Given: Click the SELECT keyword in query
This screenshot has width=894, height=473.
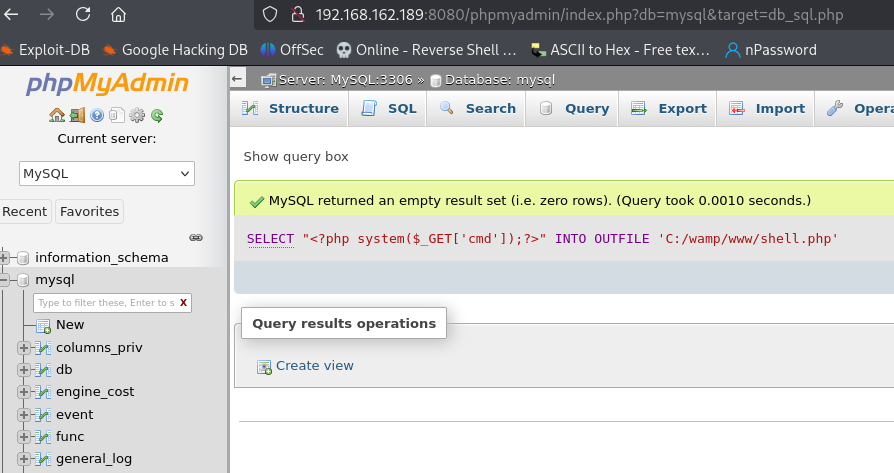Looking at the screenshot, I should pos(270,239).
